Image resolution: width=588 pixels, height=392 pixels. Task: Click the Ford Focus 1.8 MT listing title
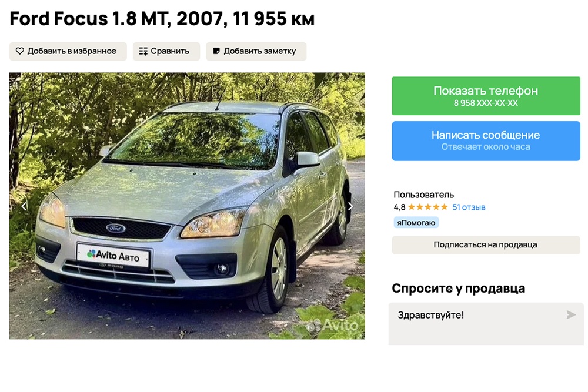tap(162, 18)
